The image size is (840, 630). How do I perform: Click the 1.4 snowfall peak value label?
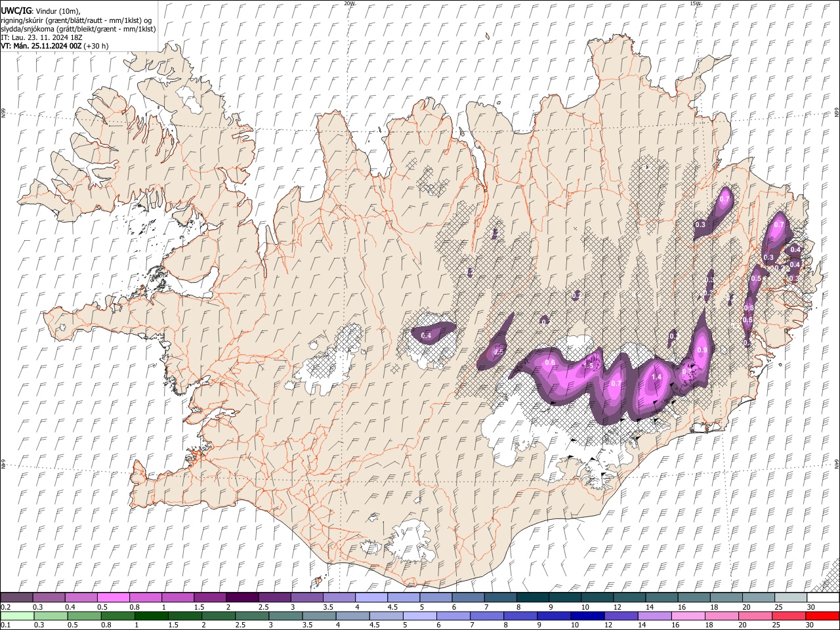pos(656,377)
